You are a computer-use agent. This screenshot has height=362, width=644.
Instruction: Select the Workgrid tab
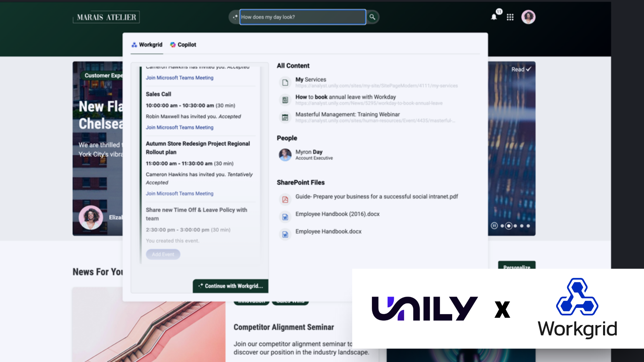click(147, 45)
